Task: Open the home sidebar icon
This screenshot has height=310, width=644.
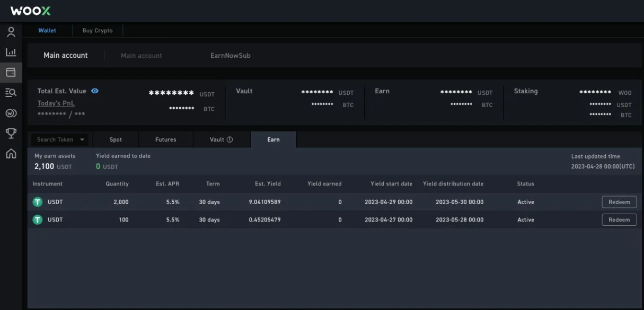Action: (11, 154)
